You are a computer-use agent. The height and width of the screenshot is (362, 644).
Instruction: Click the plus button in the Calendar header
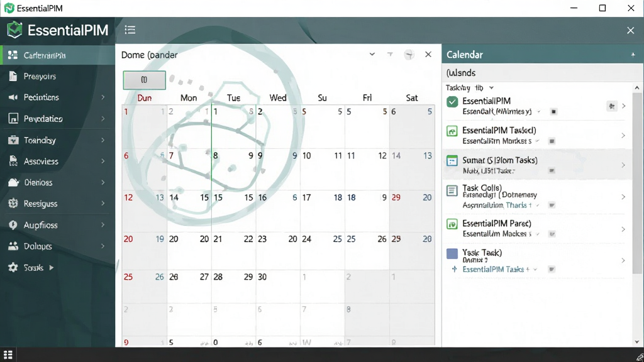pos(633,55)
